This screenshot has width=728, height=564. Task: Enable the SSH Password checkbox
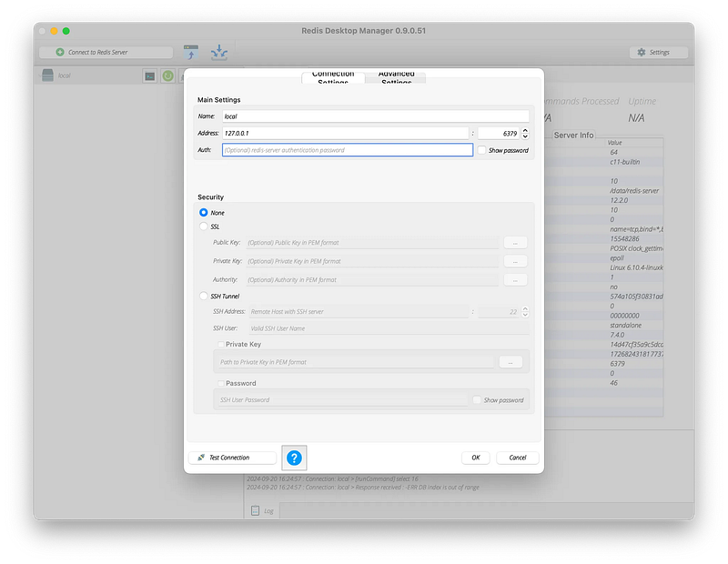(221, 383)
